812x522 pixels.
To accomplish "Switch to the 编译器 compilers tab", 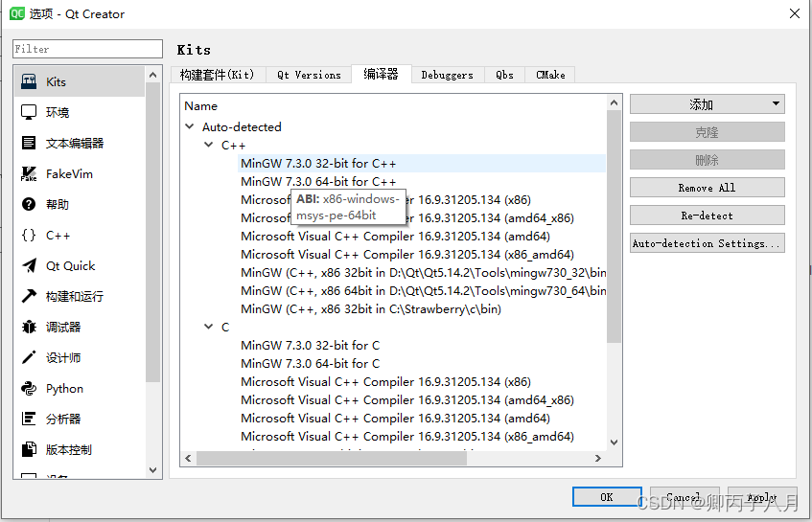I will coord(382,74).
